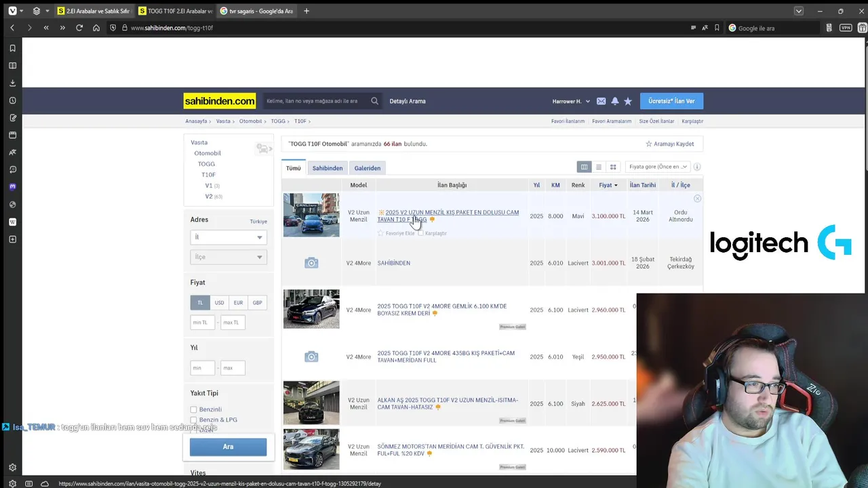Screen dimensions: 868x488
Task: Switch to tvr sagaris Google browser tab
Action: (256, 11)
